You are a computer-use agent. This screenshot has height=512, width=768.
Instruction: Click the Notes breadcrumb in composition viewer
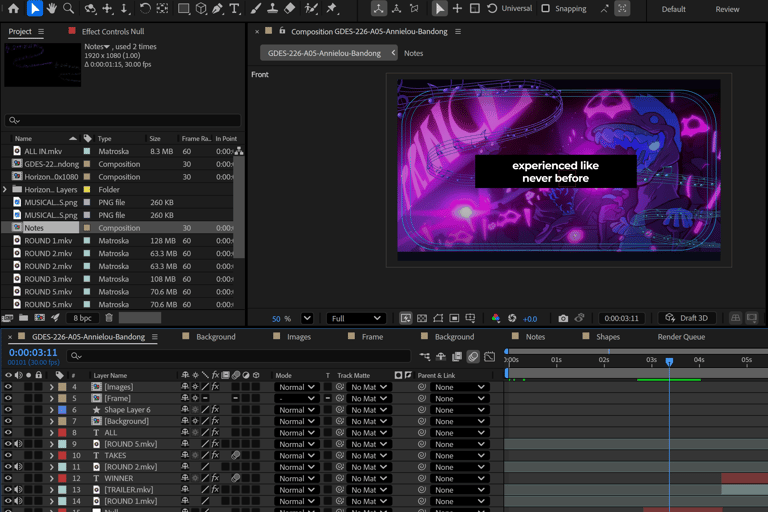tap(413, 53)
